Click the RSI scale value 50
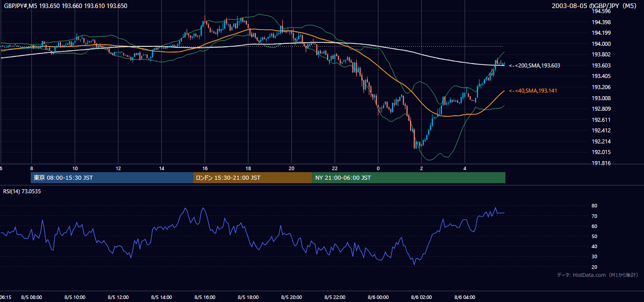 (x=594, y=236)
